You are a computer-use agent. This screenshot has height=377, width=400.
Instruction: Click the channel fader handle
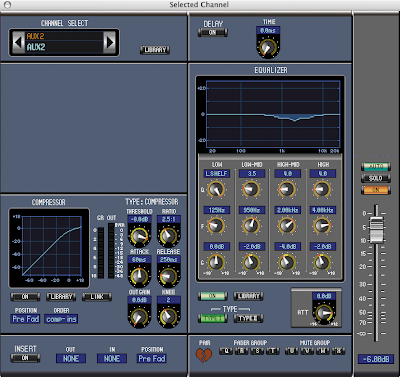(x=377, y=230)
